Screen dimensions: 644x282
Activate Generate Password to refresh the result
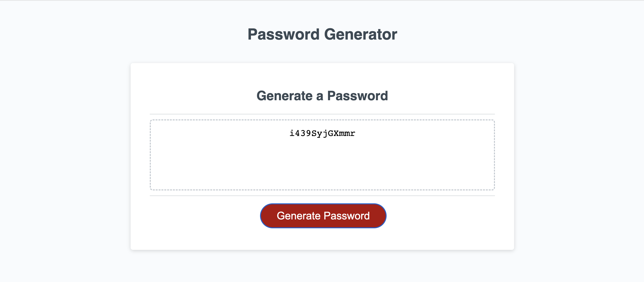(323, 216)
